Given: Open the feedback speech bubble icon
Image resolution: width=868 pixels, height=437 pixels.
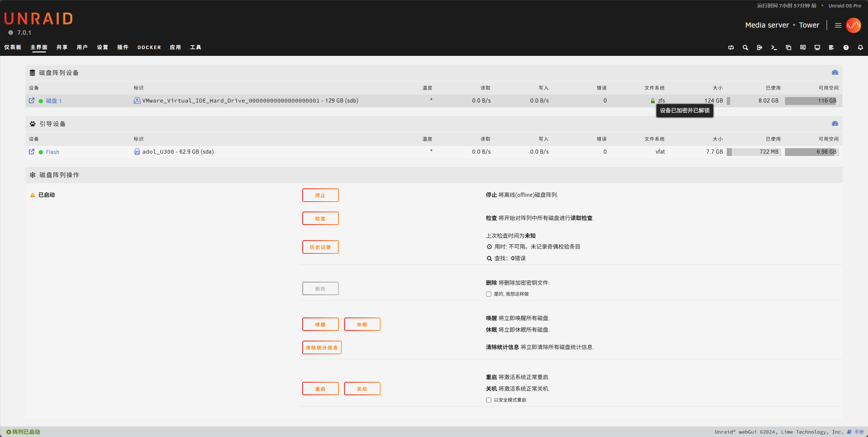Looking at the screenshot, I should [803, 47].
